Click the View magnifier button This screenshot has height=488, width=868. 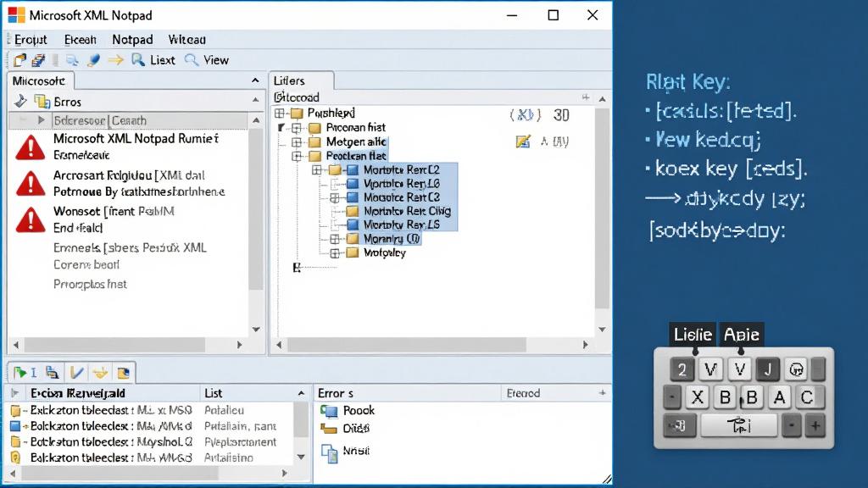coord(207,60)
